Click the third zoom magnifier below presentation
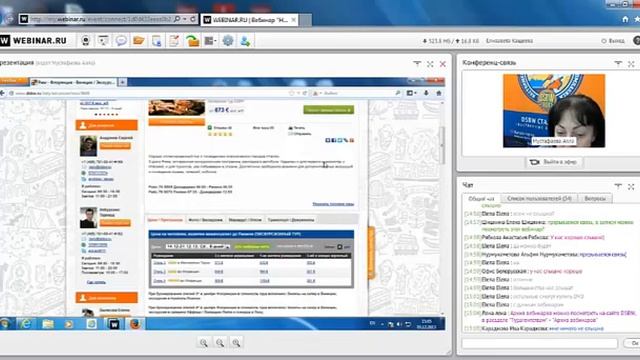The height and width of the screenshot is (360, 640). coord(236,343)
